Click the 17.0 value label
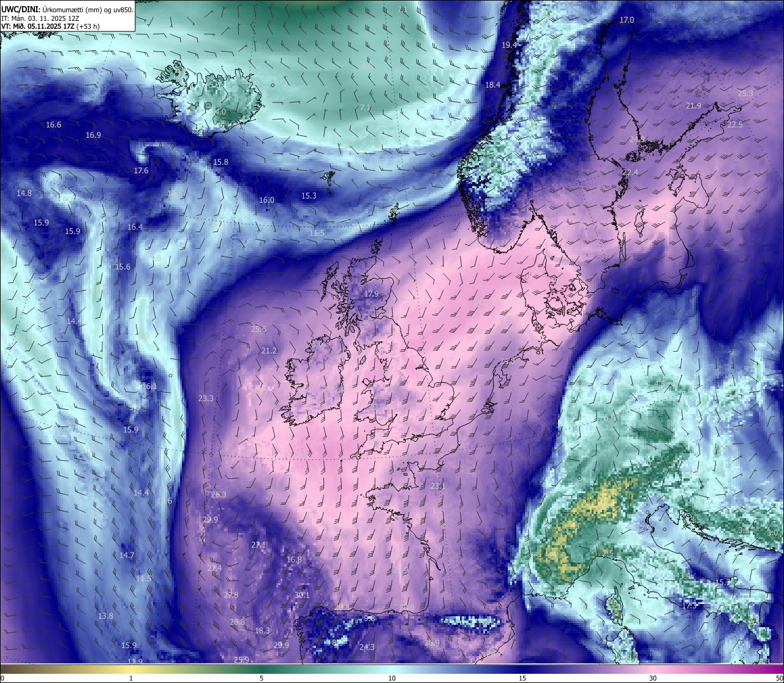Image resolution: width=784 pixels, height=683 pixels. click(x=627, y=20)
